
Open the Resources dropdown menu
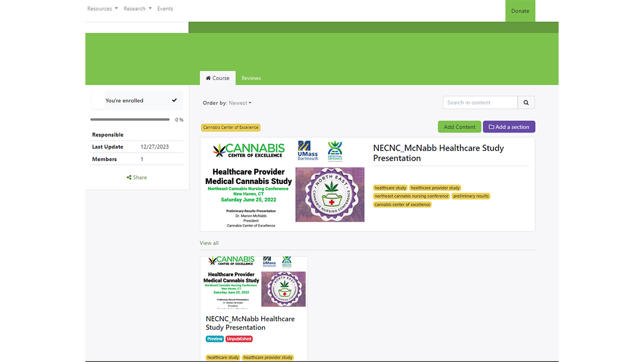coord(103,9)
